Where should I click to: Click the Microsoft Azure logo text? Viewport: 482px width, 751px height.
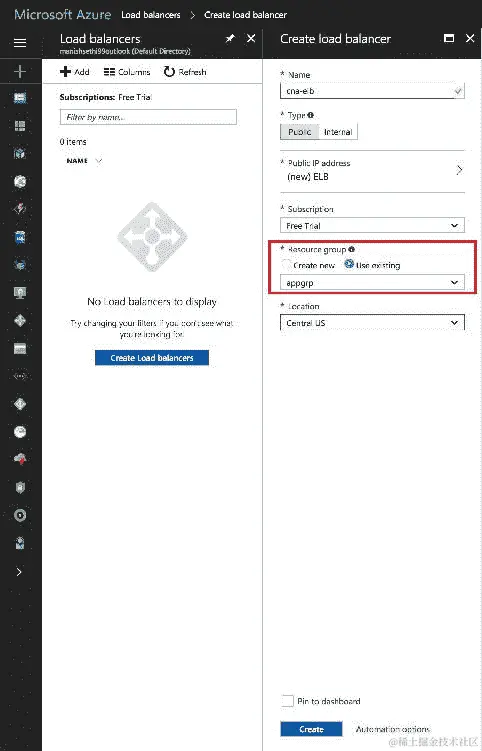[x=63, y=15]
